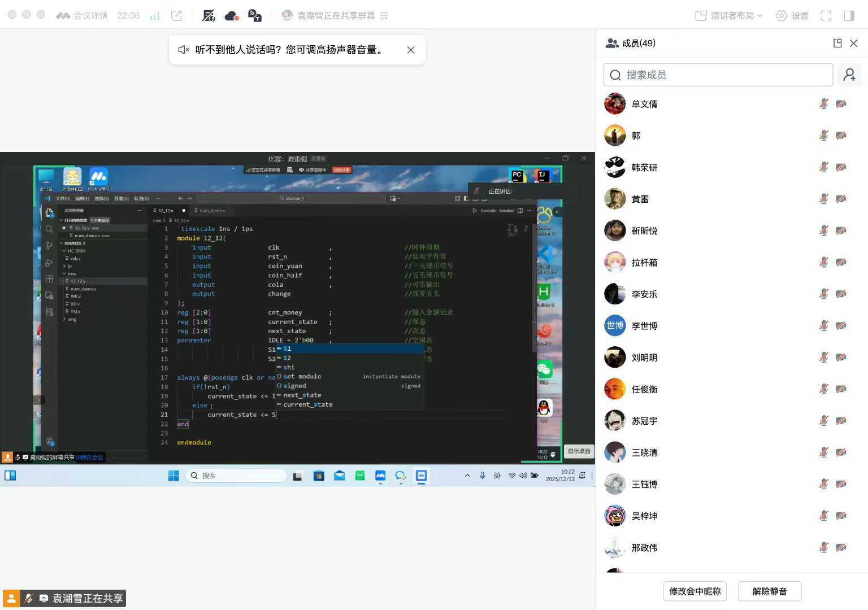Select member 李世博 in the list
Image resolution: width=868 pixels, height=610 pixels.
pos(644,326)
